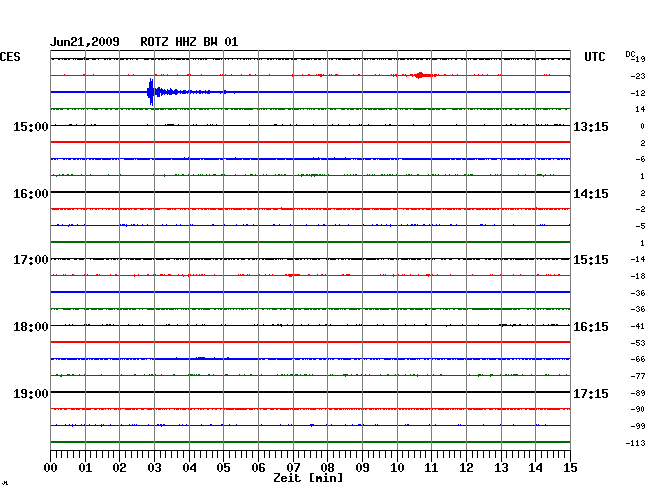Select the station title ROTZ HHZ BW 01
Screen dimensions: 650x494
[x=189, y=42]
